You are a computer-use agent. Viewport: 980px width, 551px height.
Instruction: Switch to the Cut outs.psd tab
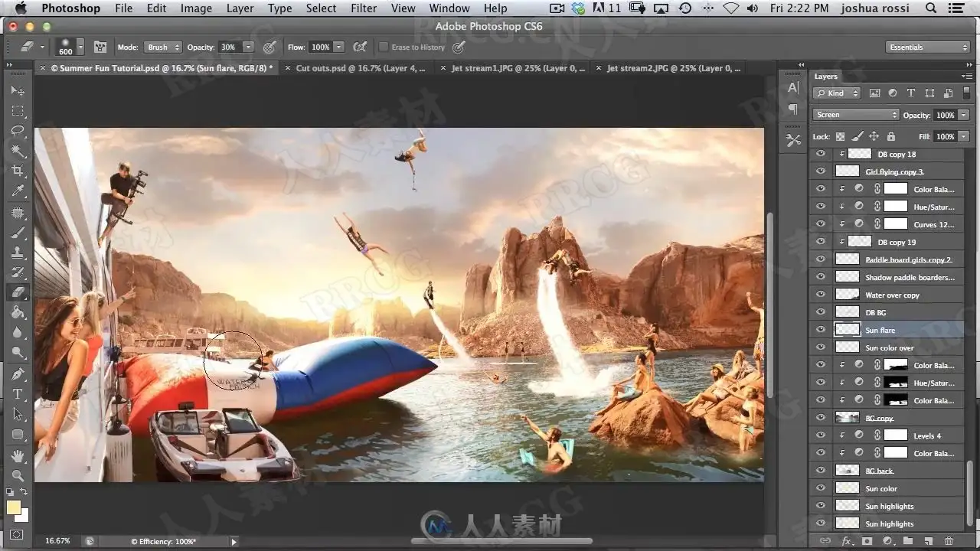pyautogui.click(x=361, y=68)
